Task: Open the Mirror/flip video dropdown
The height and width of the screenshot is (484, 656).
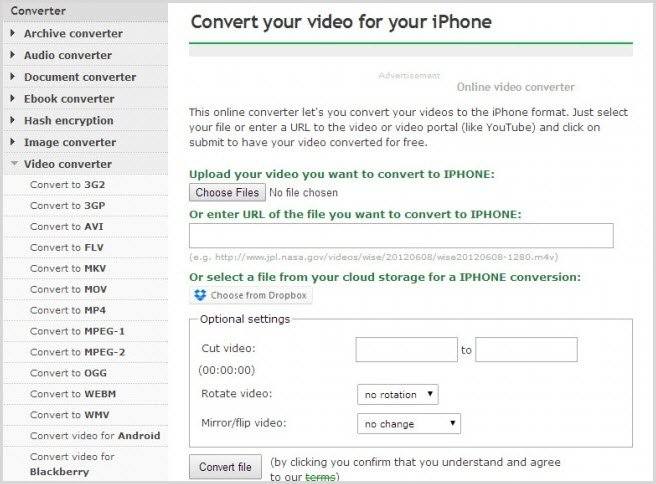Action: click(x=409, y=424)
